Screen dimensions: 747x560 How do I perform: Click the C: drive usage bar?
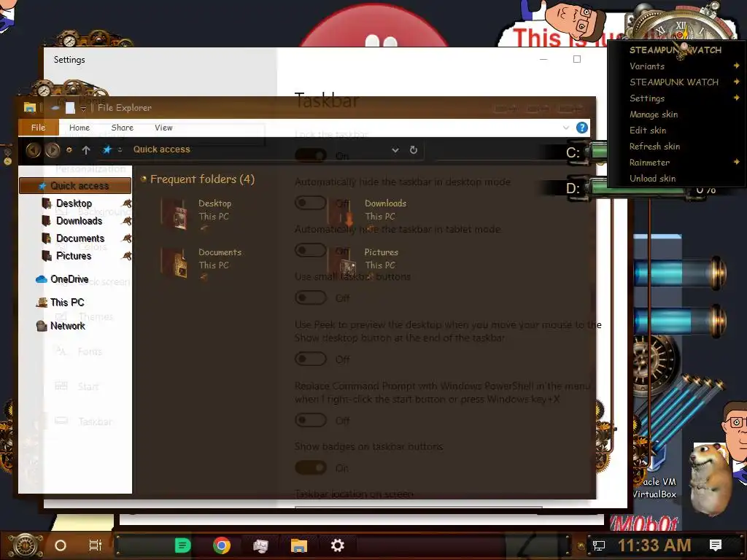[598, 152]
